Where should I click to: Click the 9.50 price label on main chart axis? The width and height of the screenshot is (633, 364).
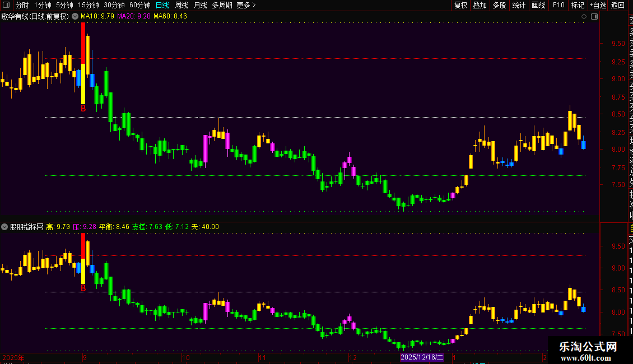(618, 44)
